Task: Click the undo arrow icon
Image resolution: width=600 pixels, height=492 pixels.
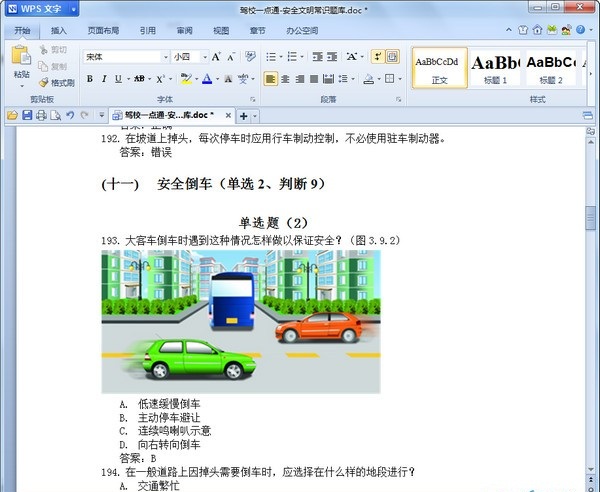Action: click(70, 115)
